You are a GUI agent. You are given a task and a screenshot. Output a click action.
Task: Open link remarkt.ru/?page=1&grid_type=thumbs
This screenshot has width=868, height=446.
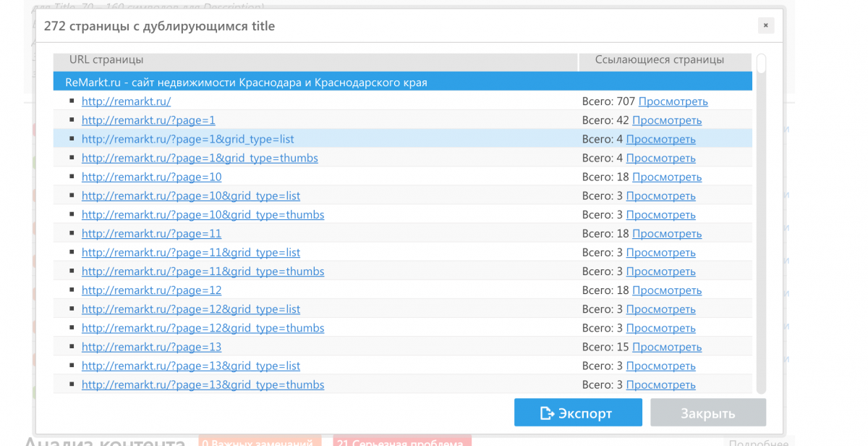[x=200, y=158]
